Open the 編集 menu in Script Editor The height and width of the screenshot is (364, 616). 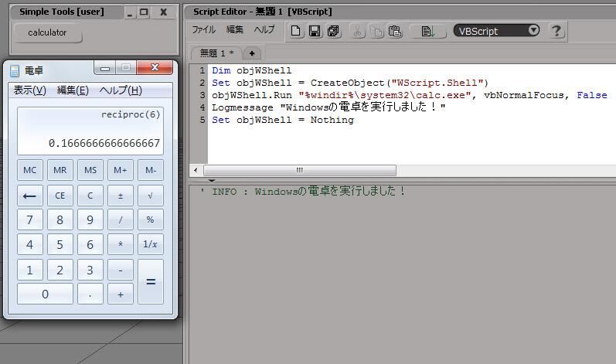tap(235, 30)
